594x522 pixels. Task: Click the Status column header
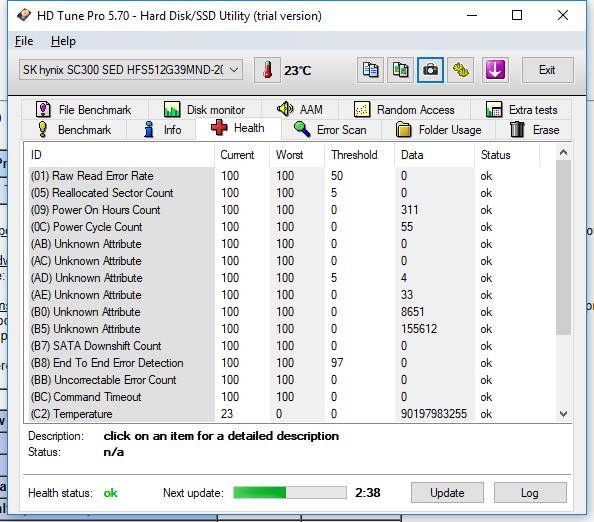point(506,155)
